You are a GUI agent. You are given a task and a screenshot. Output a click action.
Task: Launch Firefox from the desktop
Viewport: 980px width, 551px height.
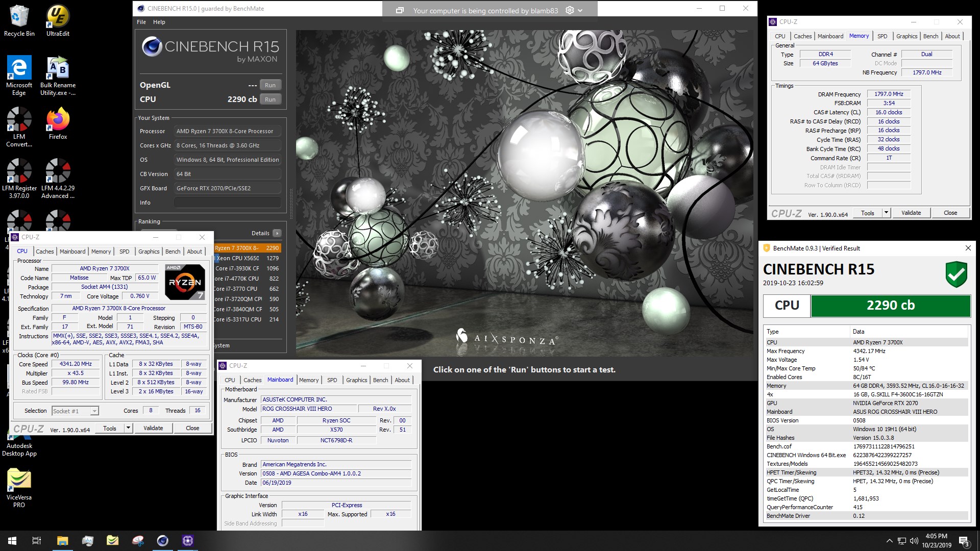(58, 123)
